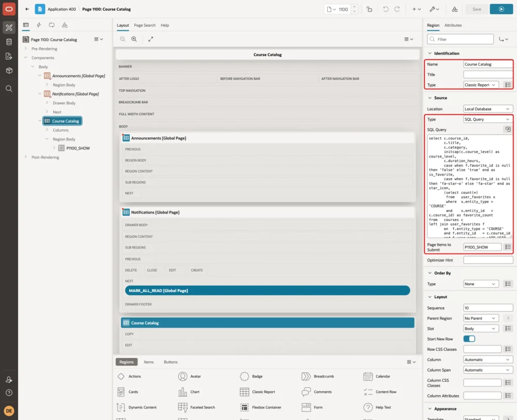Image resolution: width=517 pixels, height=420 pixels.
Task: Toggle the Start New Row switch
Action: coord(469,339)
